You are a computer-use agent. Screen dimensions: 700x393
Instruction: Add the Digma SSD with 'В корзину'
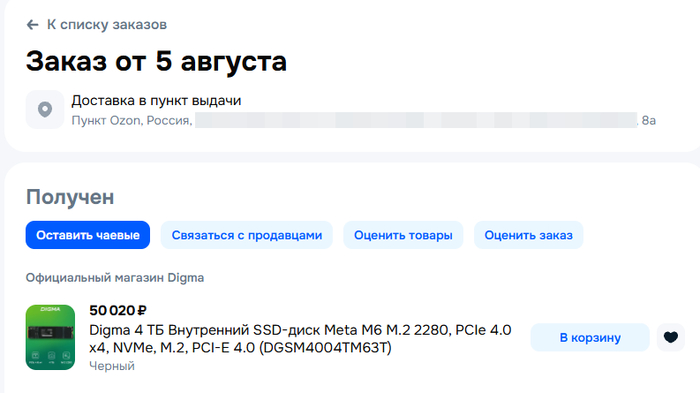590,338
